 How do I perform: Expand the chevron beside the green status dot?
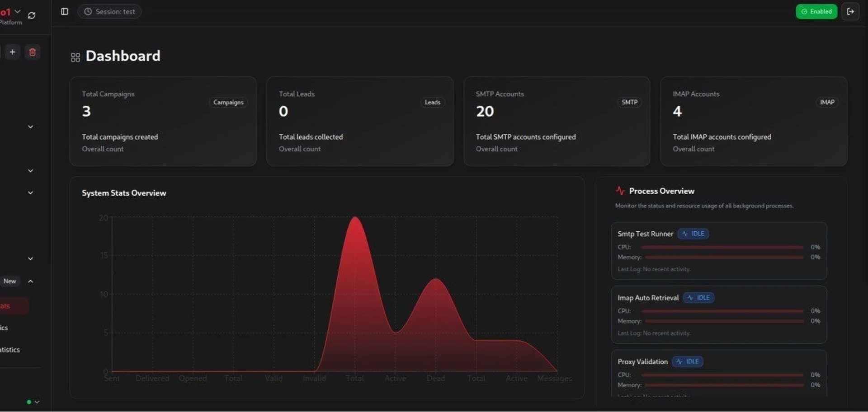point(37,402)
